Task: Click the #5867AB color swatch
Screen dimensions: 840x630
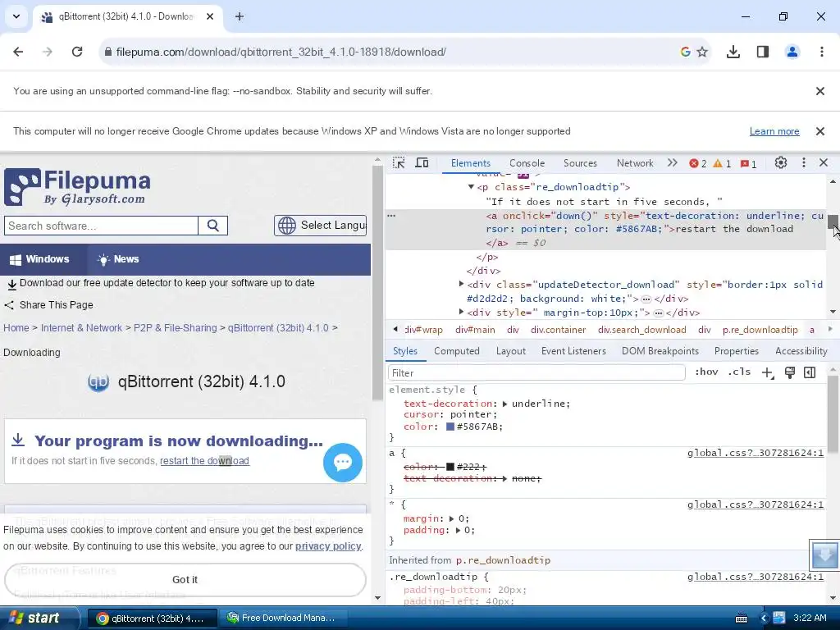Action: click(x=450, y=427)
